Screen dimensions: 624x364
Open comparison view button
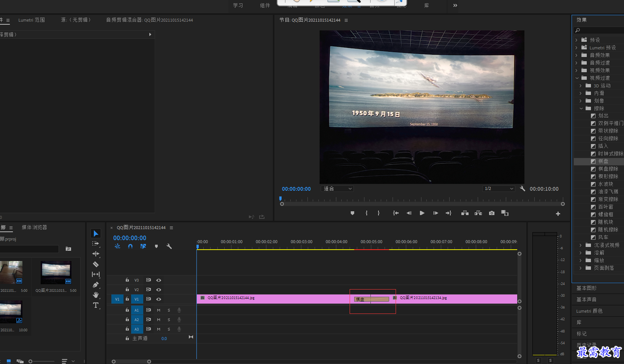tap(505, 213)
